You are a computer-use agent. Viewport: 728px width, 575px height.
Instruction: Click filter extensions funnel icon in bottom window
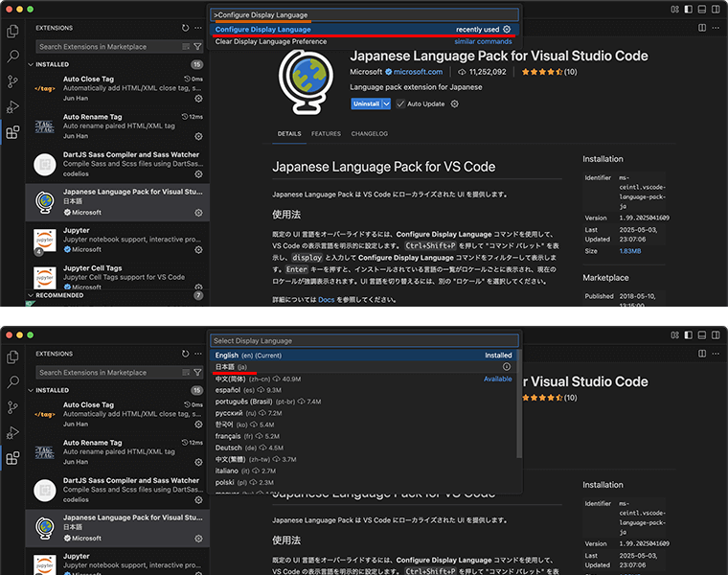197,373
